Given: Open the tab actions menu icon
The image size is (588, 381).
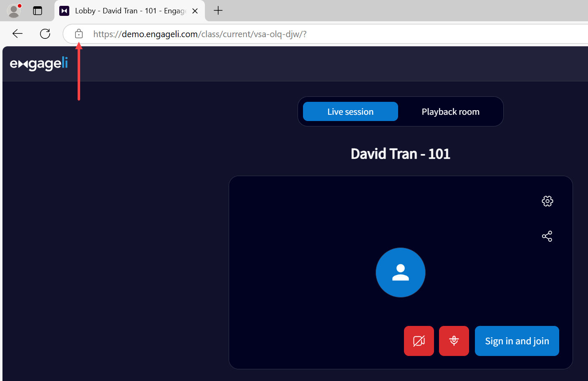Looking at the screenshot, I should tap(38, 11).
